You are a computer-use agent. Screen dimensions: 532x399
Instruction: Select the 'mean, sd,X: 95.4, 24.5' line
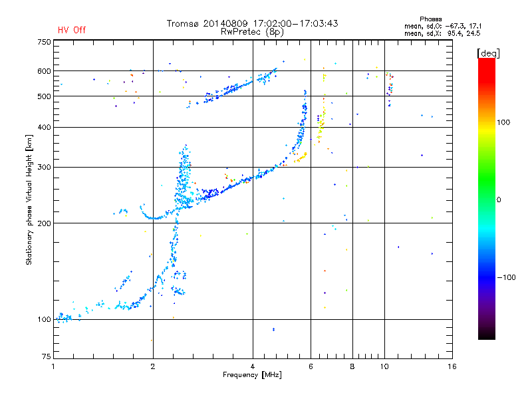click(442, 33)
